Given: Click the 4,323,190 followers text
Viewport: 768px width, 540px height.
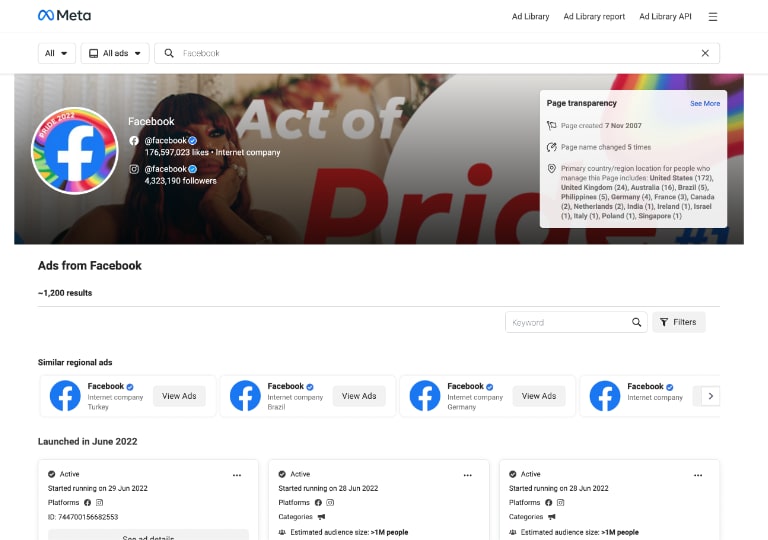Looking at the screenshot, I should pos(180,181).
